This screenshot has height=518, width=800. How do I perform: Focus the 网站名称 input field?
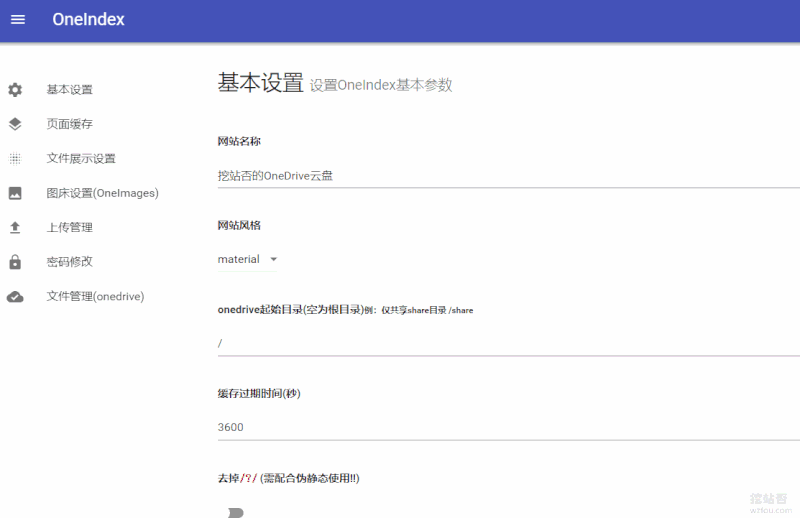[509, 176]
